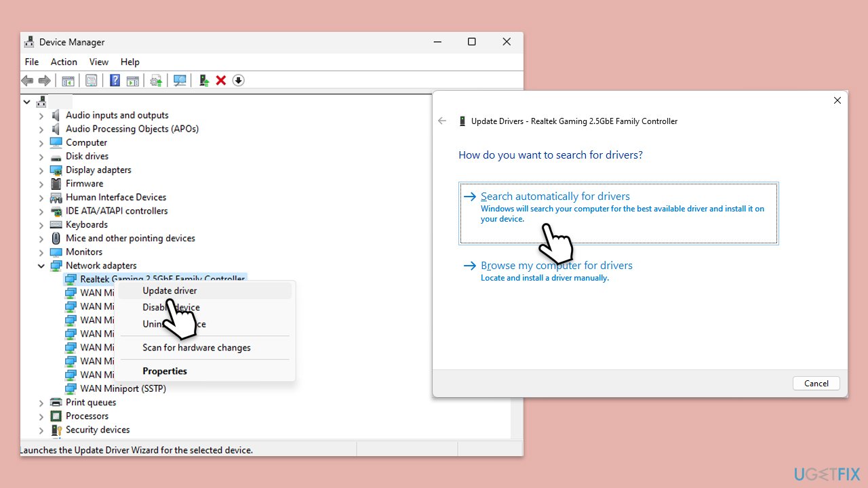Screen dimensions: 868x488
Task: Click the root computer node icon
Action: pos(41,102)
